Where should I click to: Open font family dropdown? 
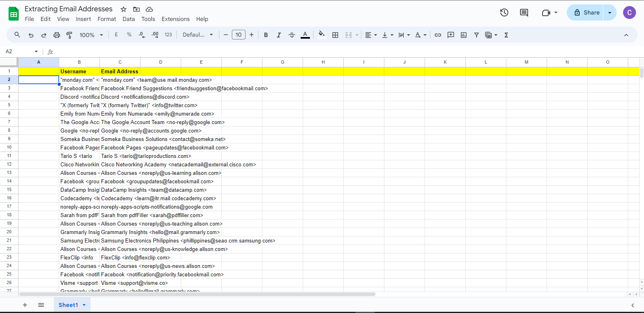(x=198, y=35)
